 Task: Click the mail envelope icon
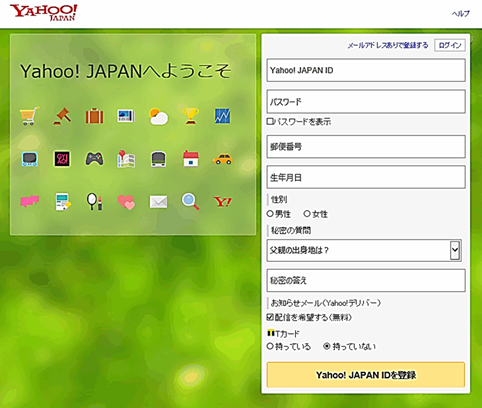click(x=158, y=202)
